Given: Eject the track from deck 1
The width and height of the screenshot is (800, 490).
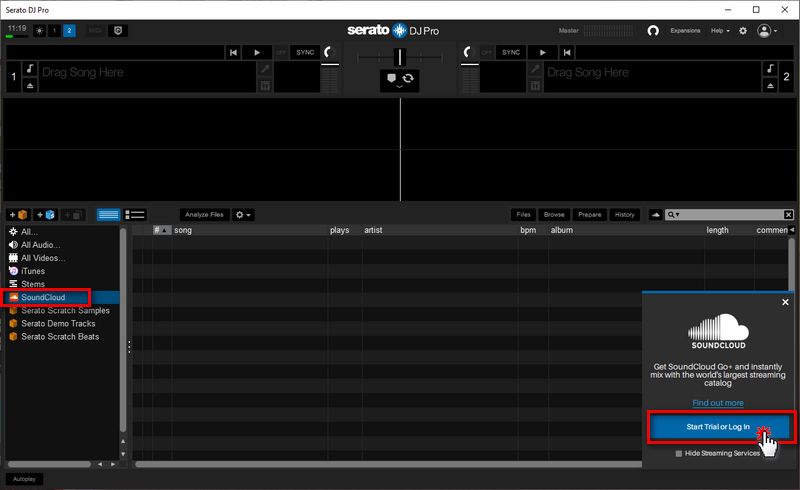Looking at the screenshot, I should coord(30,87).
